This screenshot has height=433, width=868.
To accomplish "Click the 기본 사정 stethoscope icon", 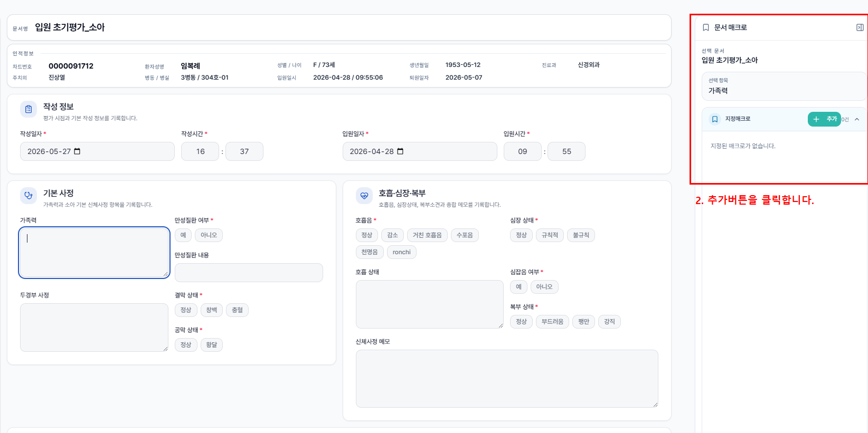I will [x=29, y=196].
